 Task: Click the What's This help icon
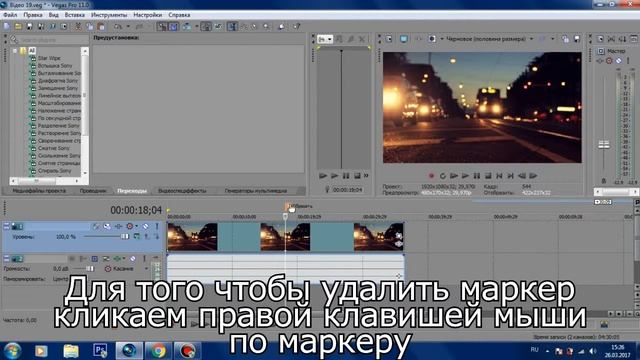coord(297,27)
